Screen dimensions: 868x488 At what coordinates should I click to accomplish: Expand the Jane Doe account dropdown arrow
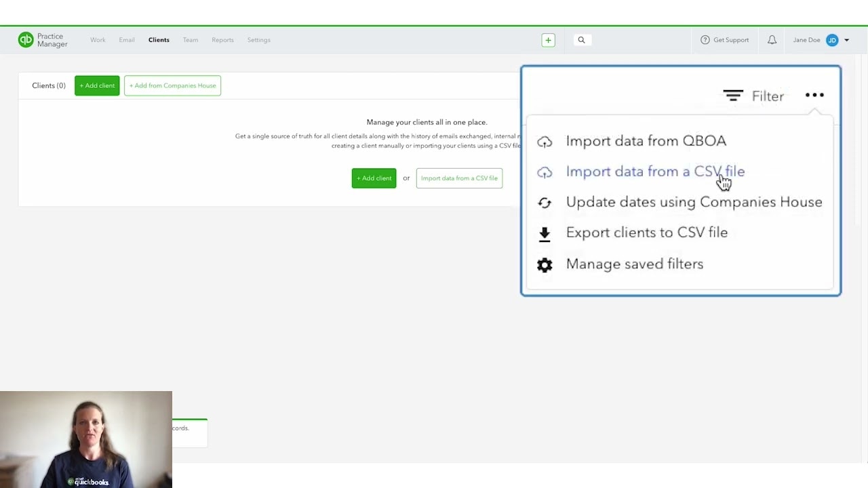pos(846,40)
